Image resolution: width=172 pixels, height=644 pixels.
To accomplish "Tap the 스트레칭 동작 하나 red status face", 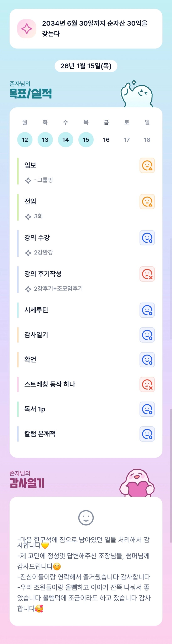I will coord(147,384).
